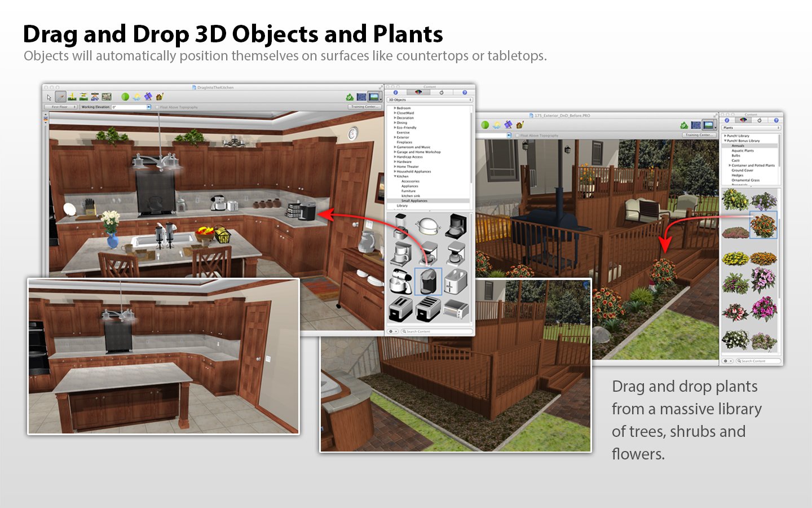
Task: Select the arrow pointer tool in kitchen window
Action: 49,97
